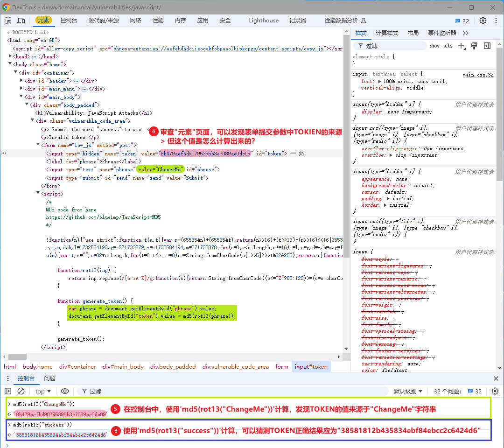This screenshot has width=504, height=448.
Task: Collapse the body class="home" node
Action: [10, 64]
